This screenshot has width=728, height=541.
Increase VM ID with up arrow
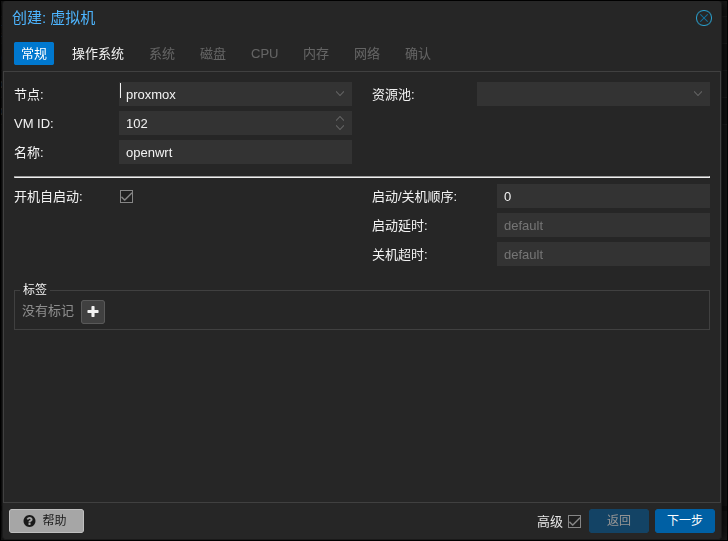coord(340,119)
